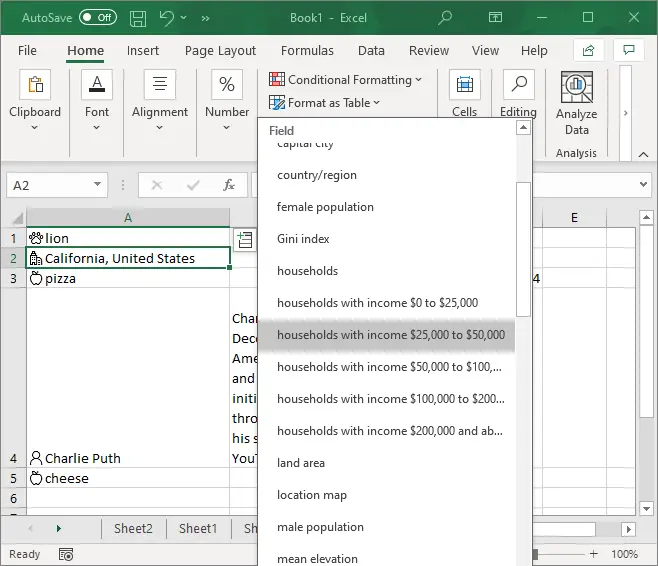Cancel formula entry with the X icon
658x566 pixels.
pos(157,185)
